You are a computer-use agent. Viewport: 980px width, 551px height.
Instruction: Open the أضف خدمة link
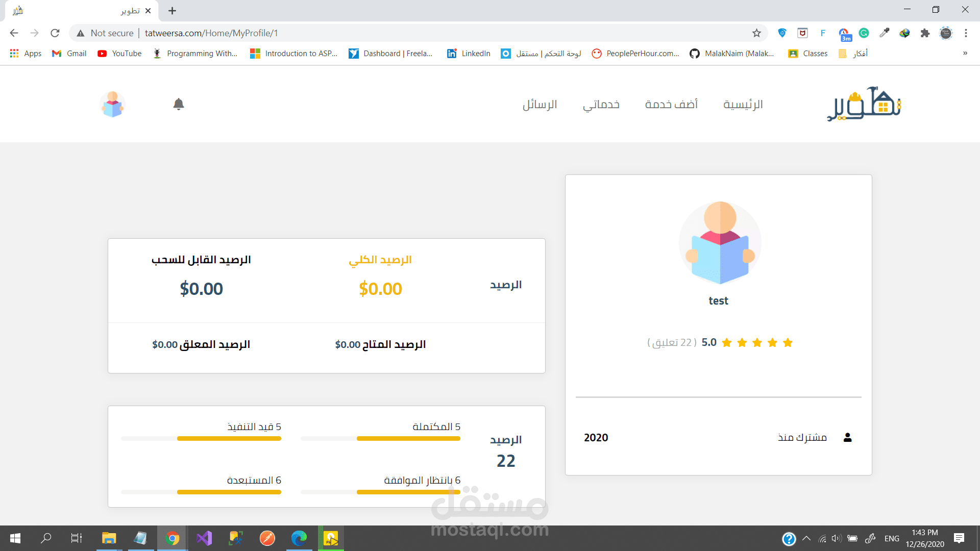pyautogui.click(x=671, y=105)
